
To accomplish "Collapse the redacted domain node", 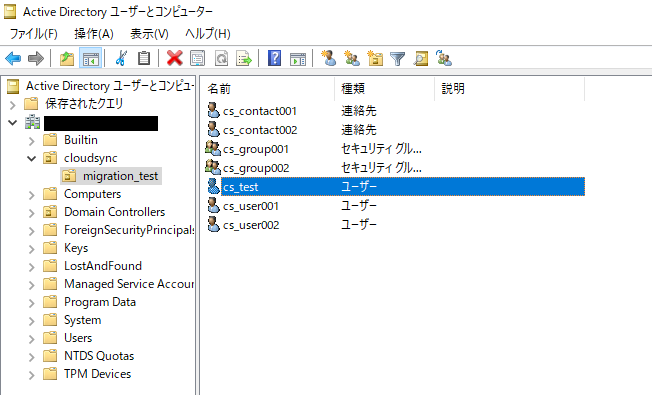I will 12,123.
